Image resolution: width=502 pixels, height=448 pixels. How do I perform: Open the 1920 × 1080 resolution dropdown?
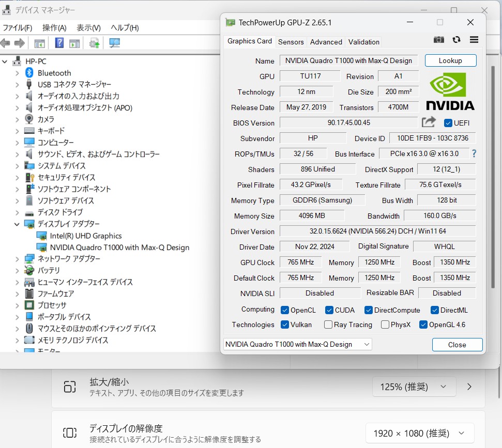point(420,433)
